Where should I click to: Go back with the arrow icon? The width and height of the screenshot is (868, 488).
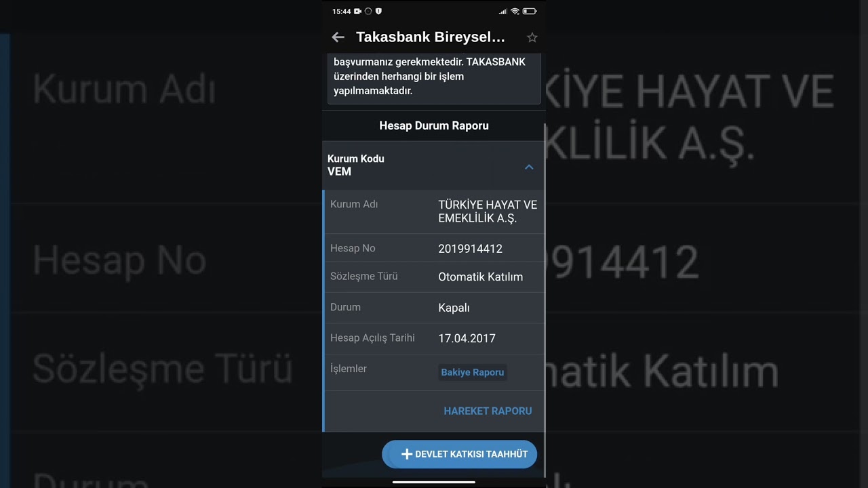tap(338, 37)
